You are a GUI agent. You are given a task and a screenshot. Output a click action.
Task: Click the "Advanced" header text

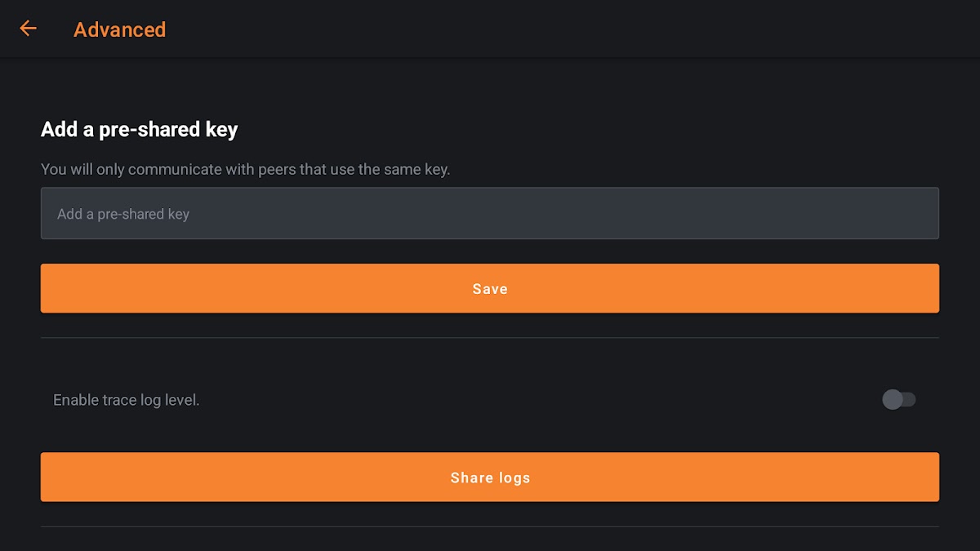[119, 29]
